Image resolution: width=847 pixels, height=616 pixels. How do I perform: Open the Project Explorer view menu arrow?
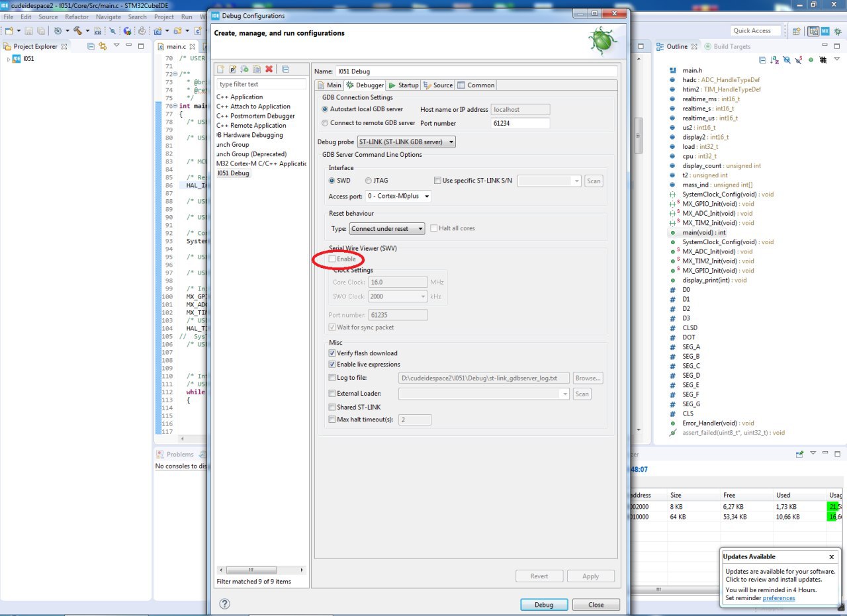click(116, 46)
